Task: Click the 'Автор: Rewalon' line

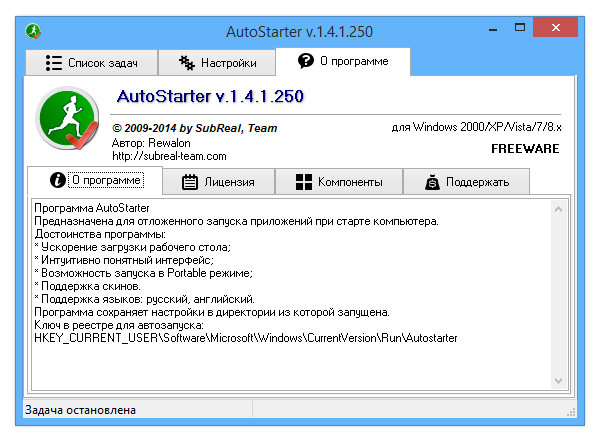Action: tap(151, 143)
